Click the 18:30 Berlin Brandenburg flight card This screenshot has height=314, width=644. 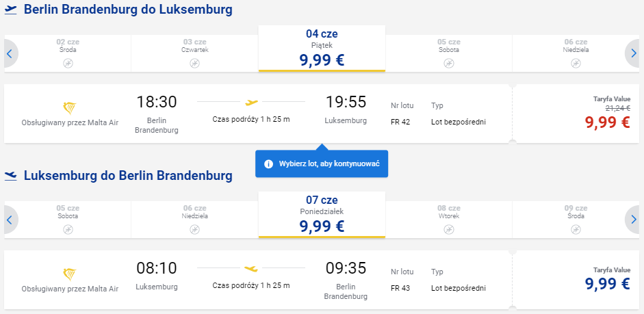click(258, 114)
